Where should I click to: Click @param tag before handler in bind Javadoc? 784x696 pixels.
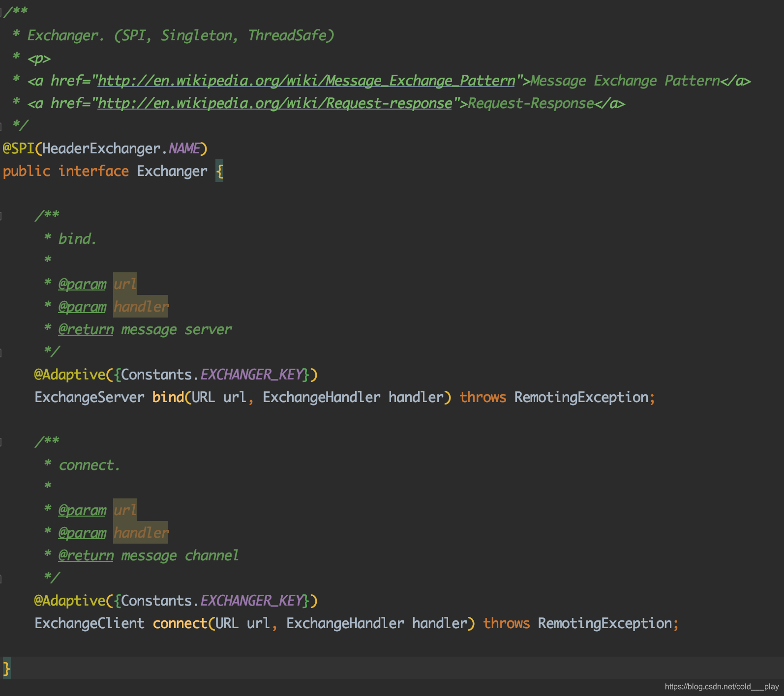point(82,307)
